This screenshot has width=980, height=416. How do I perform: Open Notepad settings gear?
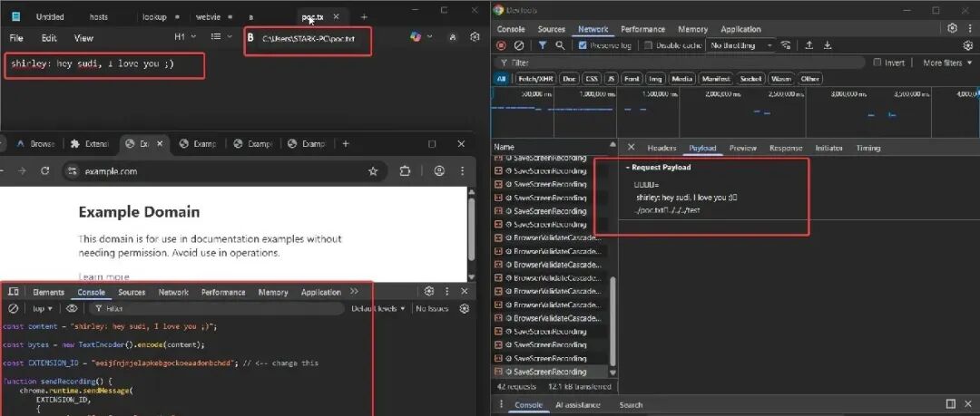[x=475, y=37]
